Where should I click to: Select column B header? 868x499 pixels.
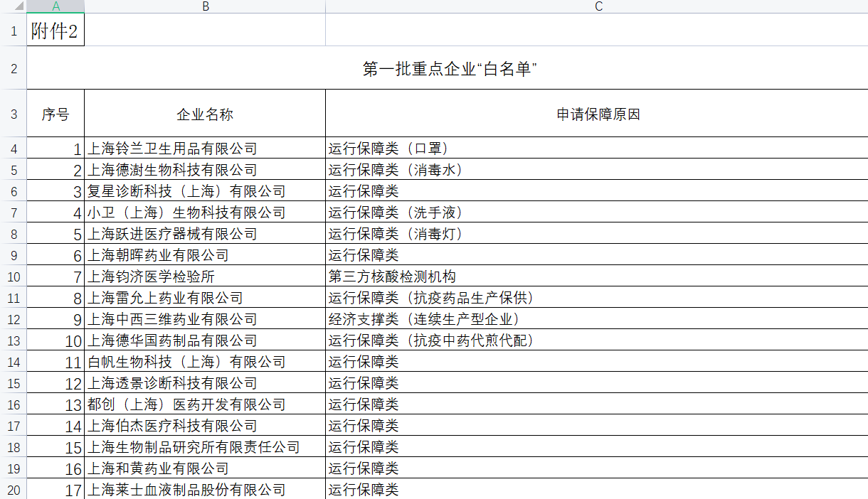coord(205,6)
